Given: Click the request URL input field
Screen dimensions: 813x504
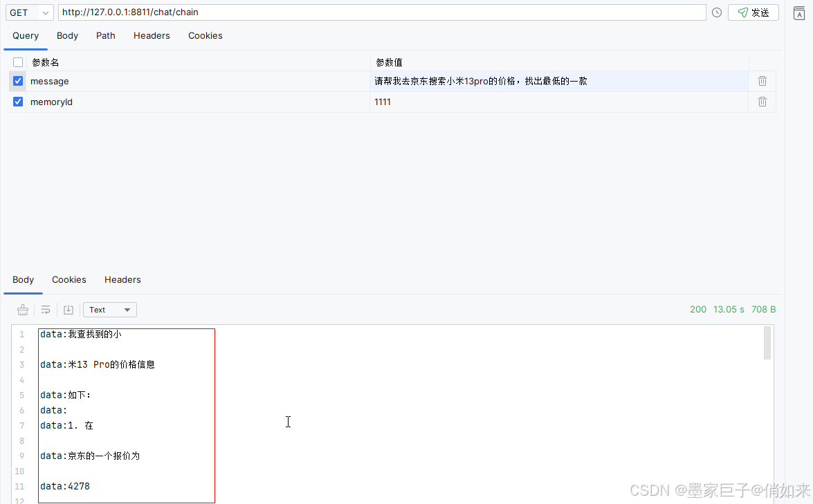Looking at the screenshot, I should coord(382,12).
